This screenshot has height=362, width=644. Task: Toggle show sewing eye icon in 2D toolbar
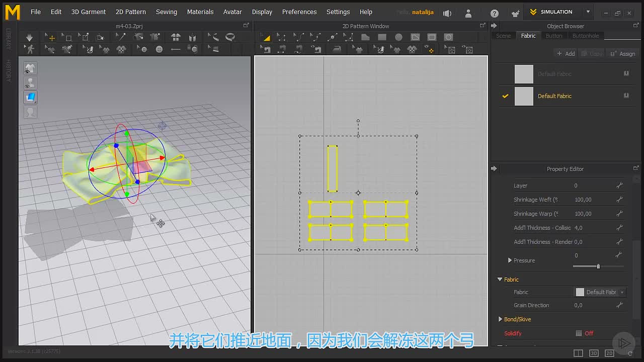pos(316,49)
